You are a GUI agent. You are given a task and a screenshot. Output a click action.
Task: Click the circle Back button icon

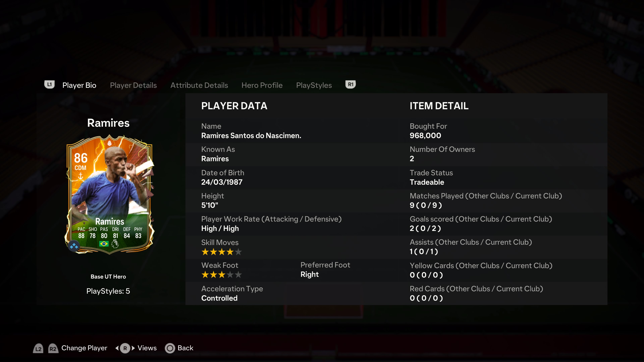point(170,348)
